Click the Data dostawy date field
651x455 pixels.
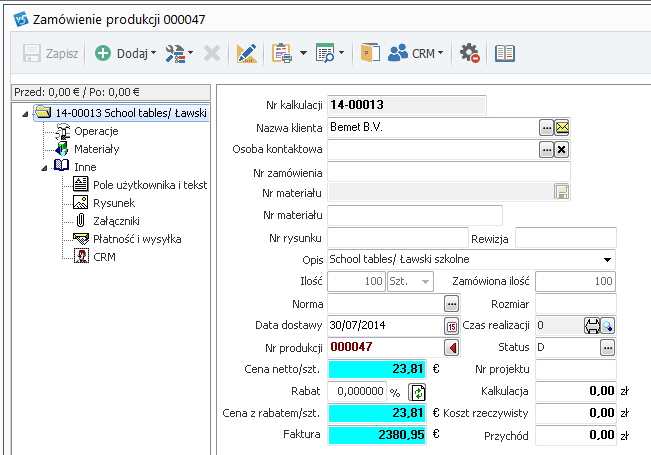pyautogui.click(x=385, y=325)
